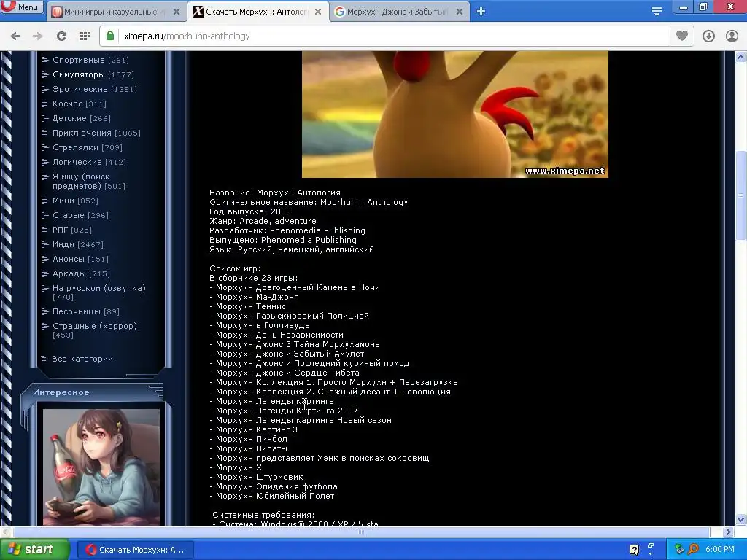Click the help question mark tray icon
The width and height of the screenshot is (747, 560).
[x=634, y=550]
